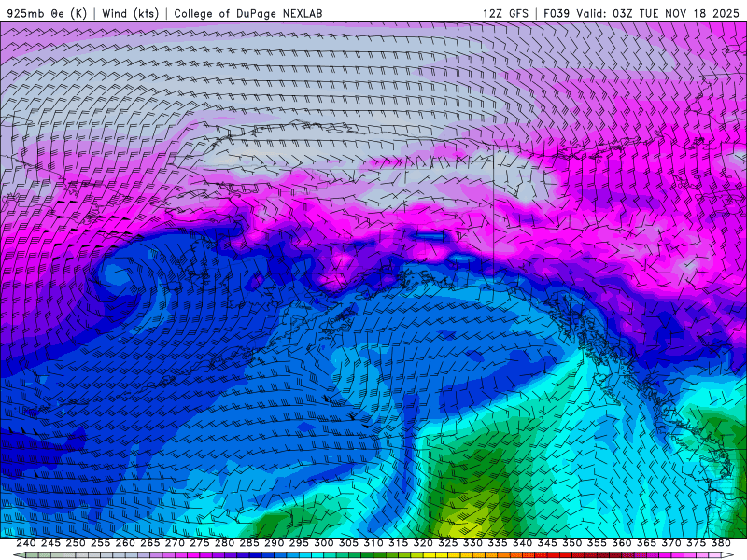Click the '925mb θe (K)' header label

pos(48,13)
